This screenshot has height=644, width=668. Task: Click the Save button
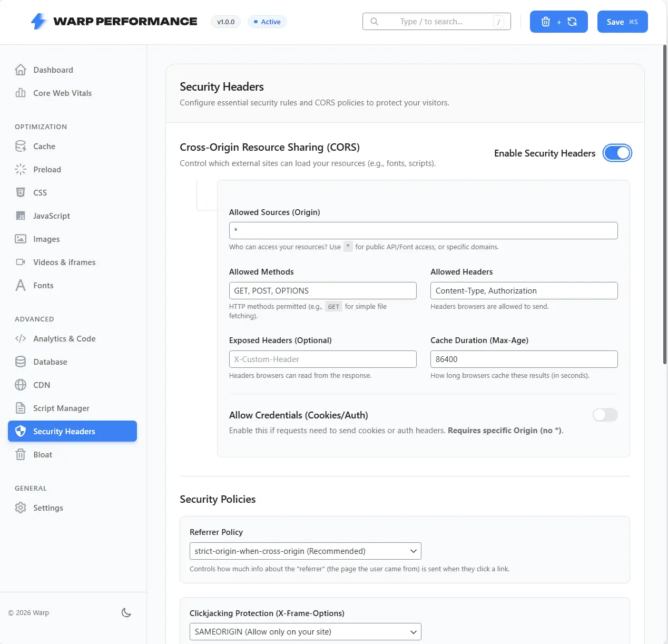622,22
